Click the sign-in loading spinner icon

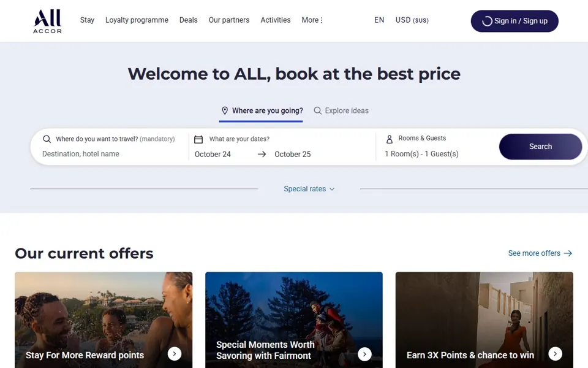point(487,21)
